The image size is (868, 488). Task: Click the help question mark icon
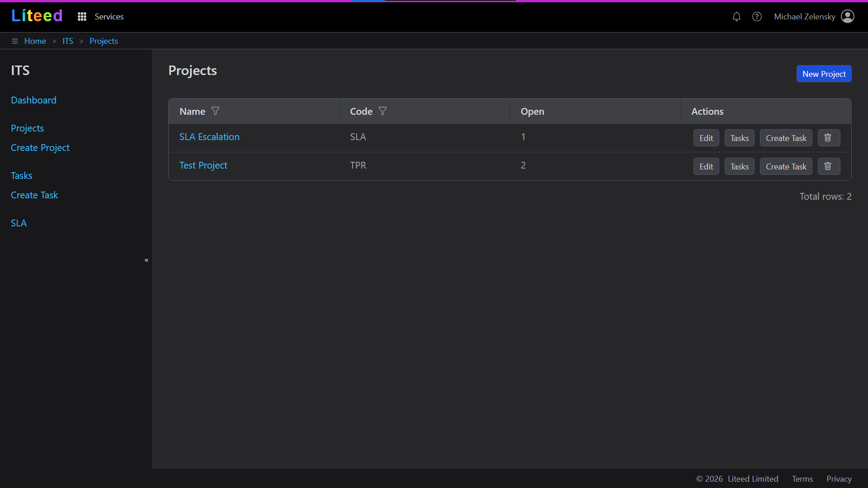[757, 17]
